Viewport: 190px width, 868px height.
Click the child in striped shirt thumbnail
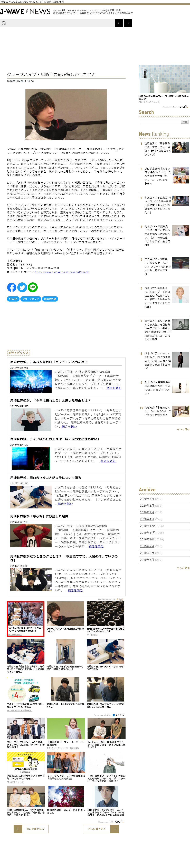[31, 420]
